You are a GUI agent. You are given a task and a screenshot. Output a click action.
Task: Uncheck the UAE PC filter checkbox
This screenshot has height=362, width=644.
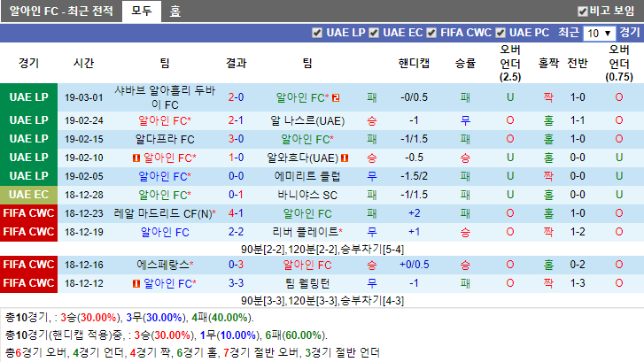tap(500, 33)
